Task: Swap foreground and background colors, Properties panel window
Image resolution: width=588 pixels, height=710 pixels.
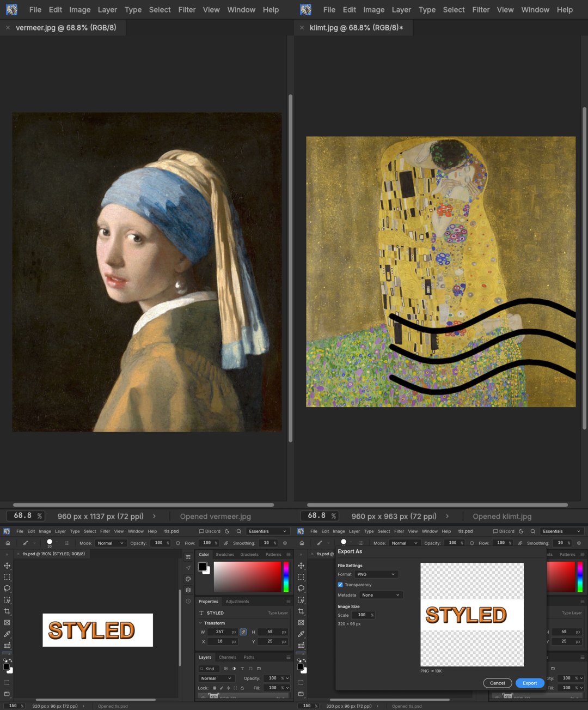Action: [x=10, y=661]
